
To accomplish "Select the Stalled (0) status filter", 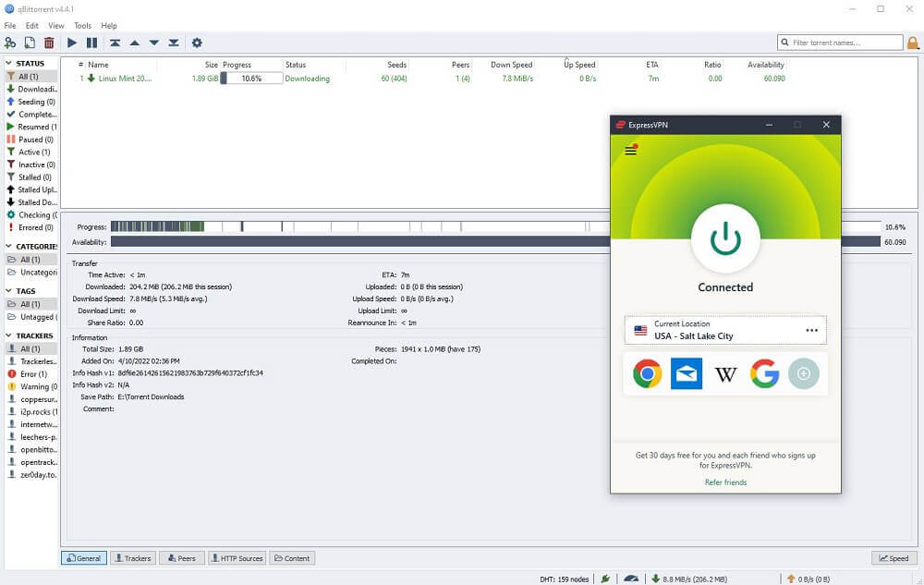I will tap(31, 177).
